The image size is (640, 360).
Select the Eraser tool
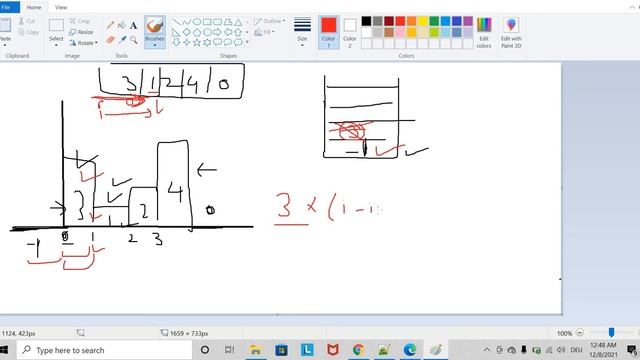pos(110,40)
